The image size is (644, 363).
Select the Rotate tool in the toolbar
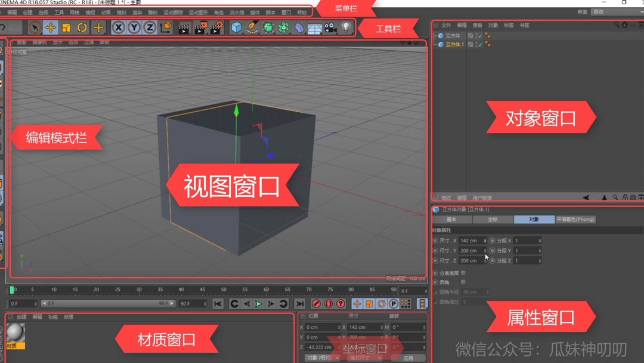click(x=81, y=27)
